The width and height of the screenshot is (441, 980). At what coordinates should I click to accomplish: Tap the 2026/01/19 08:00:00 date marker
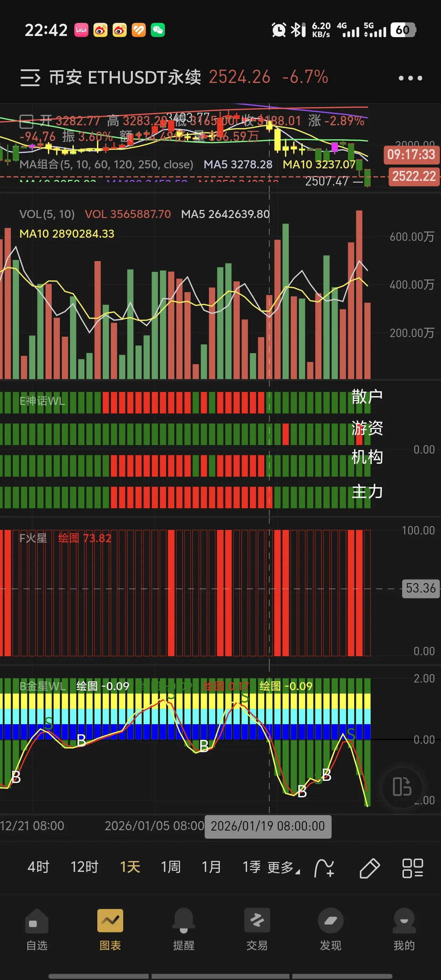(268, 826)
